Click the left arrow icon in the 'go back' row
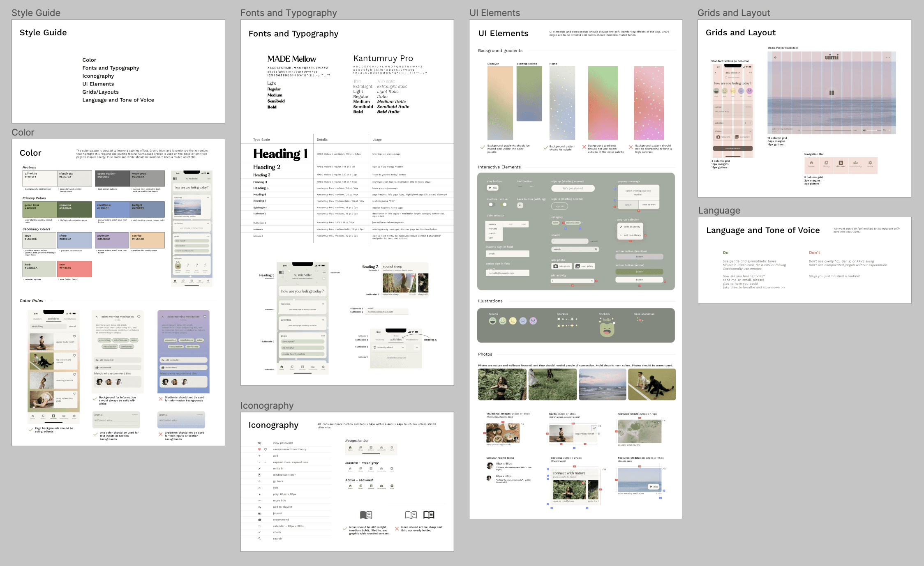The image size is (924, 566). 259,481
